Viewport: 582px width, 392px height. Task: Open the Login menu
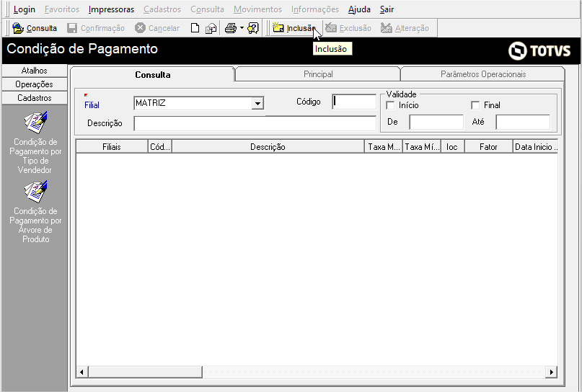pos(24,9)
